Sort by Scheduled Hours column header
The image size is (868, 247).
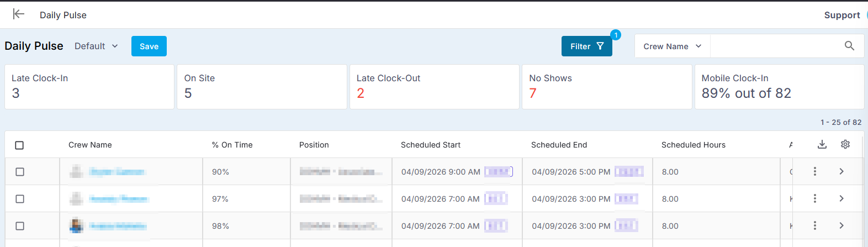tap(694, 145)
